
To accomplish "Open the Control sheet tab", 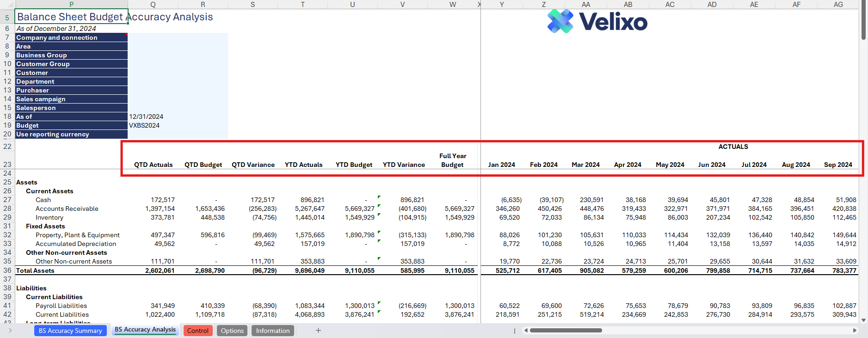I will tap(197, 331).
